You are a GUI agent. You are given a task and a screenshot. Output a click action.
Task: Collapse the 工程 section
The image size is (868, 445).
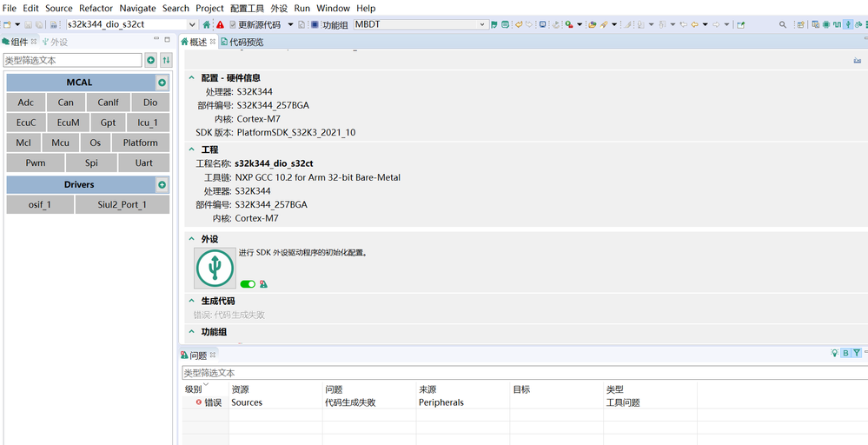pyautogui.click(x=191, y=149)
